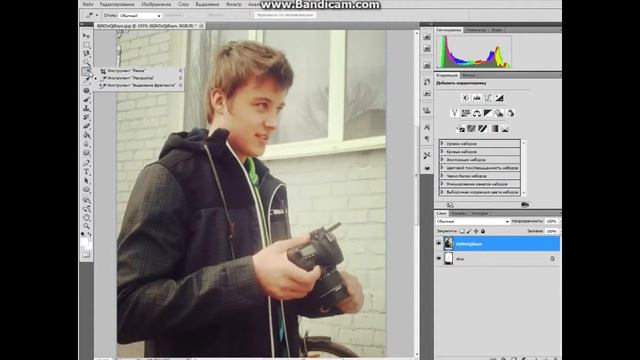Choose Инструмент "Рамка" from flyout

pyautogui.click(x=139, y=71)
